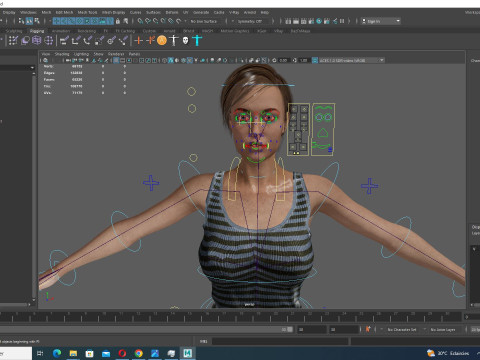Screen dimensions: 480x360
Task: Click the weather widget in the taskbar
Action: 448,353
